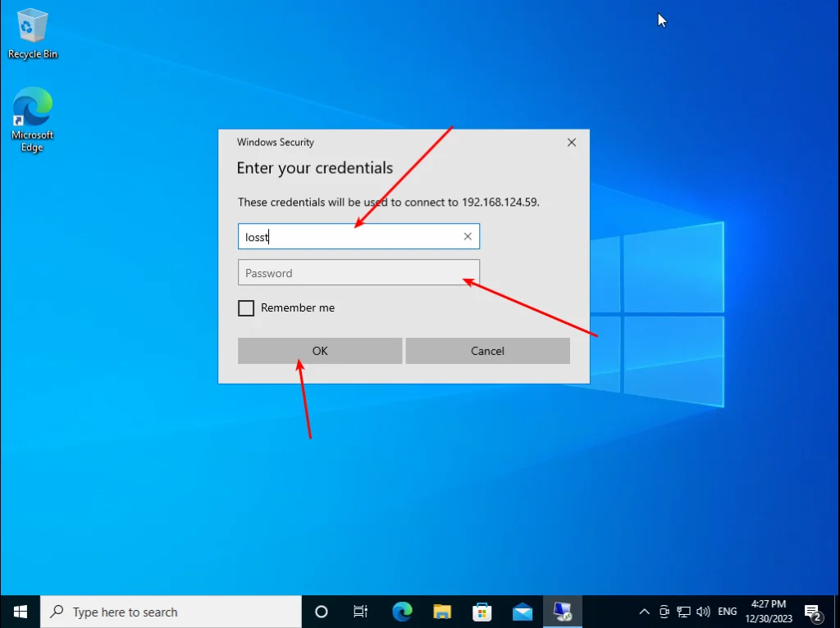Viewport: 840px width, 628px height.
Task: Open the Windows Start menu
Action: coord(21,612)
